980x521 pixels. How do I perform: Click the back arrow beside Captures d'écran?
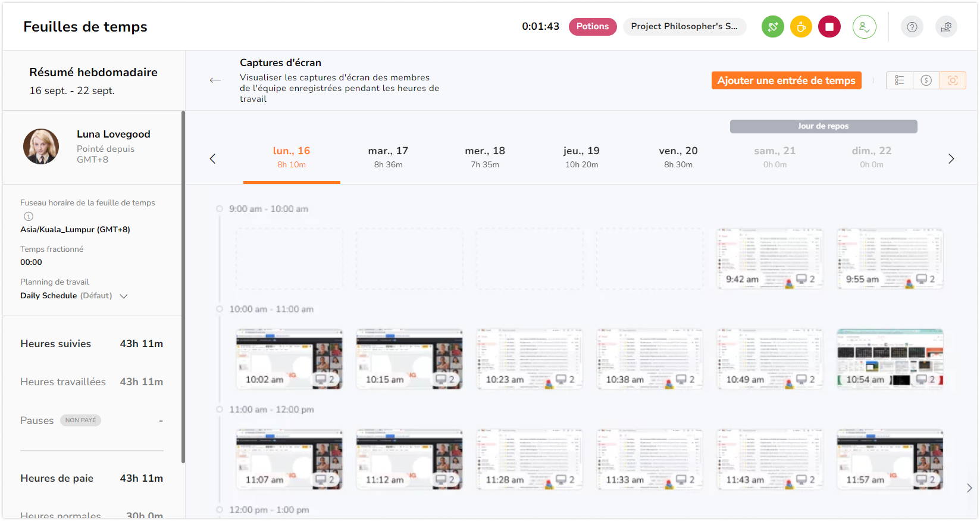215,80
